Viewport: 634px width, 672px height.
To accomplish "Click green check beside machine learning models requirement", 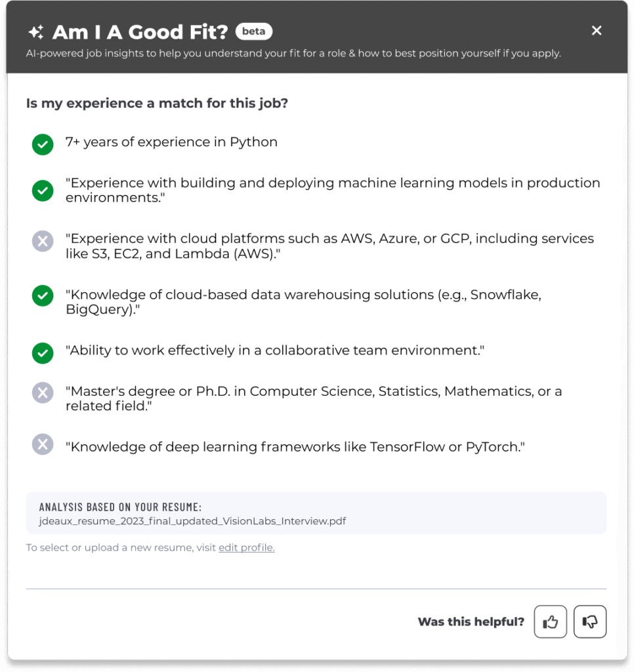I will (43, 190).
